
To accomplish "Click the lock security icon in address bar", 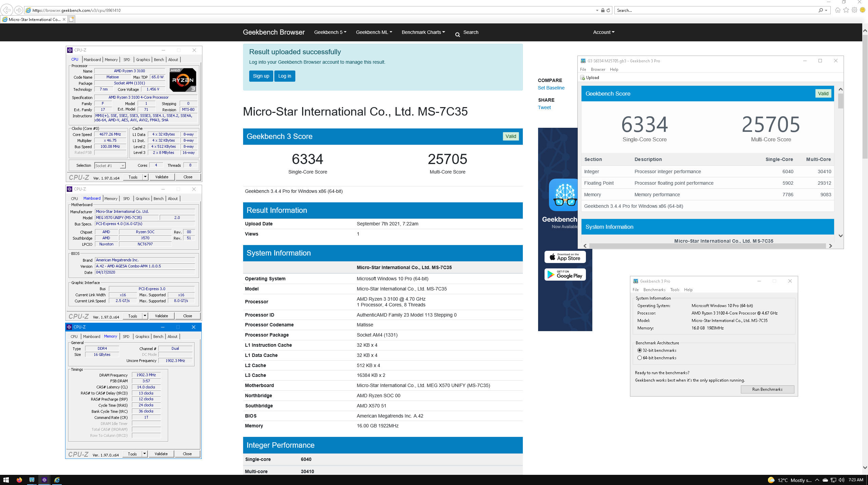I will pyautogui.click(x=603, y=10).
